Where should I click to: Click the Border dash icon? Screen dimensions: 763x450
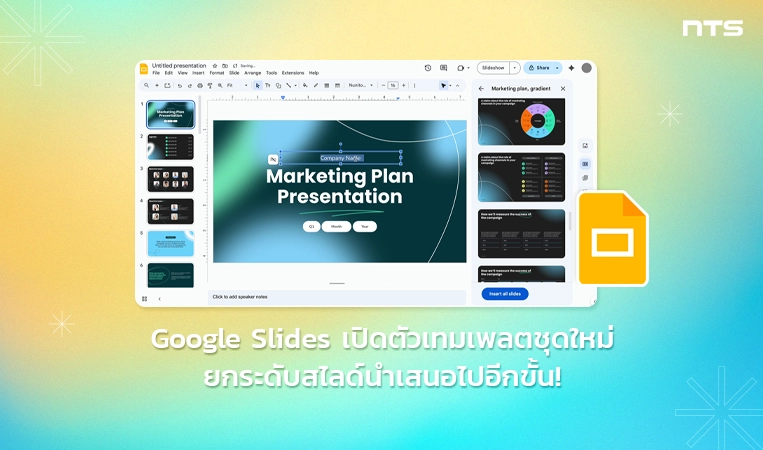[x=337, y=86]
